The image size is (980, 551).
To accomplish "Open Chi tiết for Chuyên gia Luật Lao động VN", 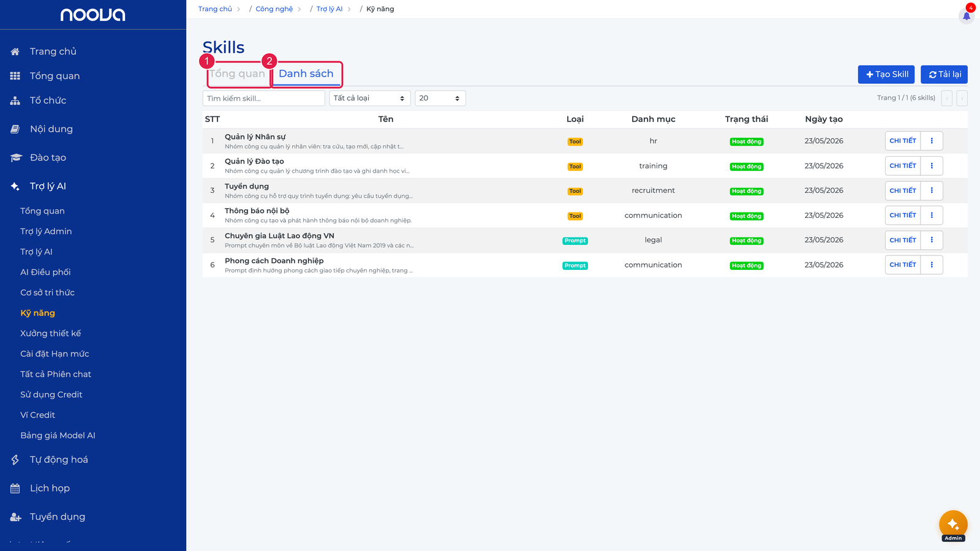I will [x=903, y=240].
